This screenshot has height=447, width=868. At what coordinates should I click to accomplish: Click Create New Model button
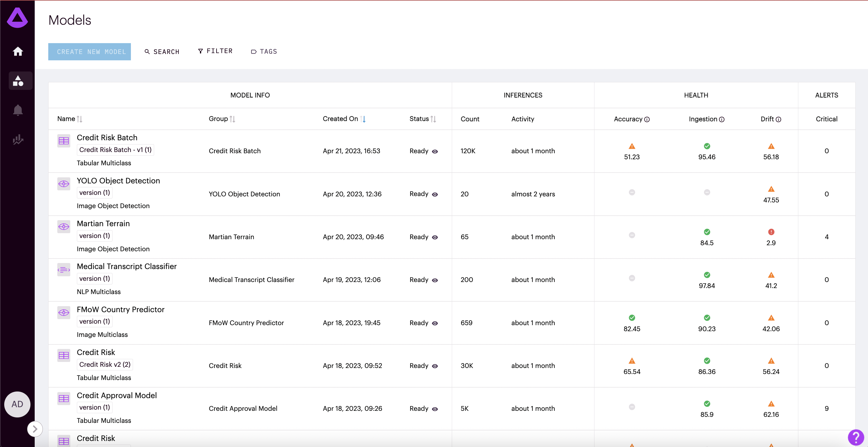tap(89, 52)
